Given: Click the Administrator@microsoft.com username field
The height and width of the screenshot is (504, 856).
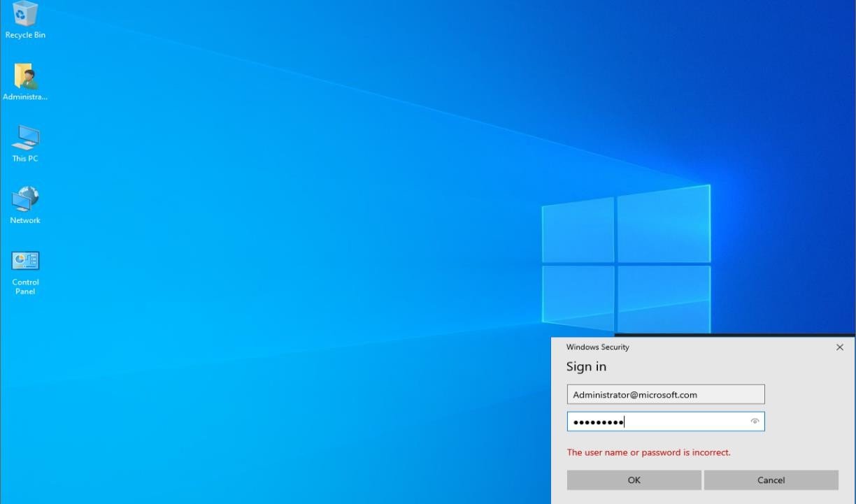Looking at the screenshot, I should [666, 394].
